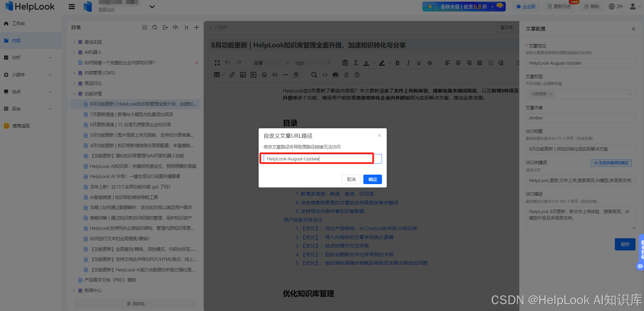Open the emoji picker
This screenshot has height=311, width=644.
coord(264,75)
